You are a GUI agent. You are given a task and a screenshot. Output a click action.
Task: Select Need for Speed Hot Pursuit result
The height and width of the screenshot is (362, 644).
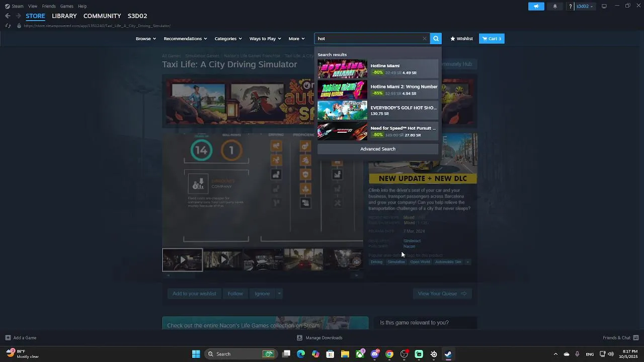coord(378,131)
